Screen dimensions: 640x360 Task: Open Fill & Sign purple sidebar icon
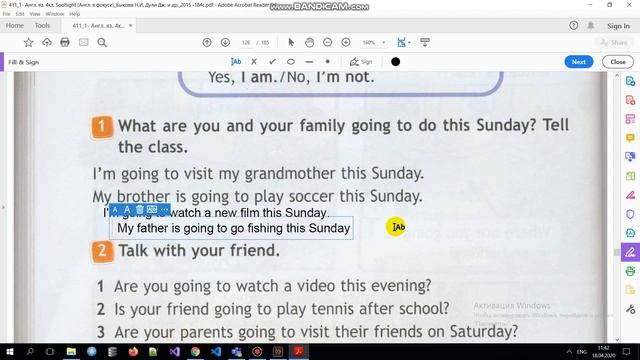(630, 252)
